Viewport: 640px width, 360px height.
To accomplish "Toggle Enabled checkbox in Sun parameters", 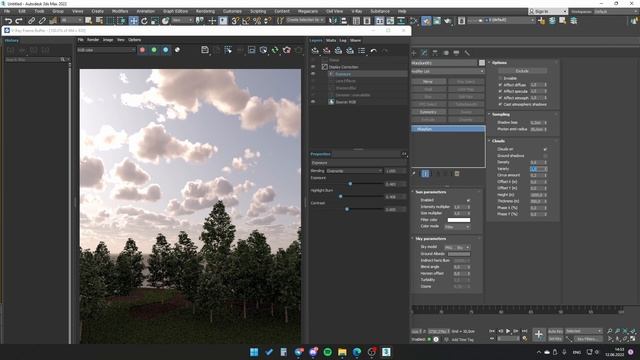I will tap(468, 200).
